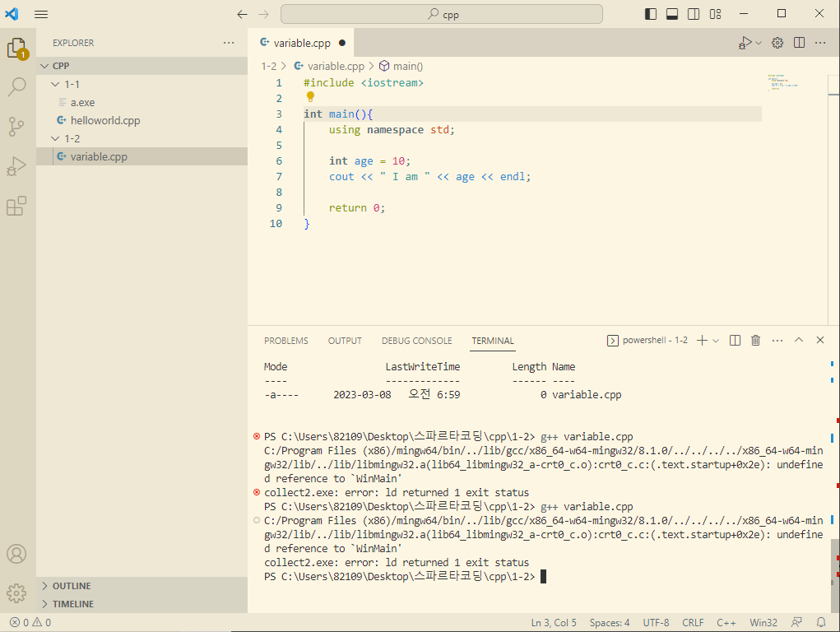The width and height of the screenshot is (840, 632).
Task: Click the variable.cpp breadcrumb segment
Action: pos(329,67)
